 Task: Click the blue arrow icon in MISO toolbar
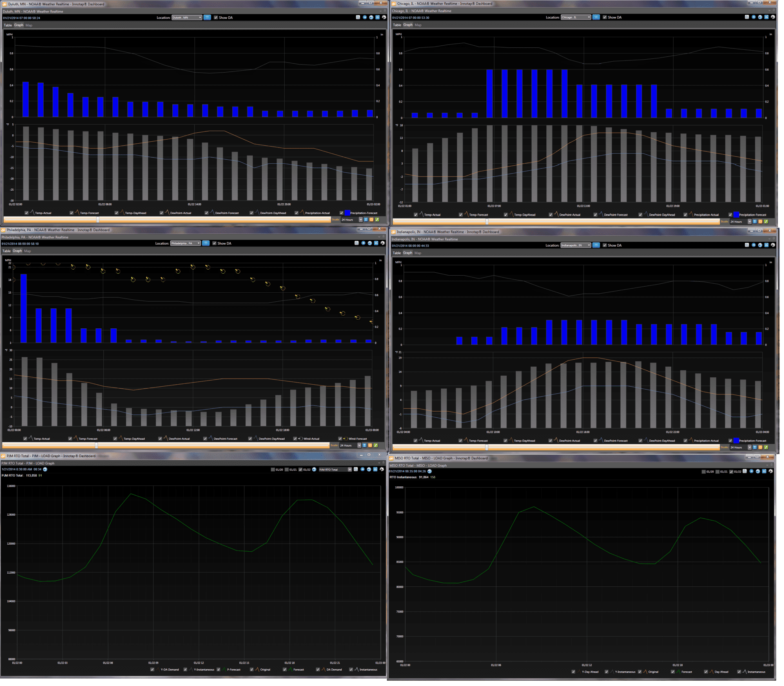[x=751, y=471]
